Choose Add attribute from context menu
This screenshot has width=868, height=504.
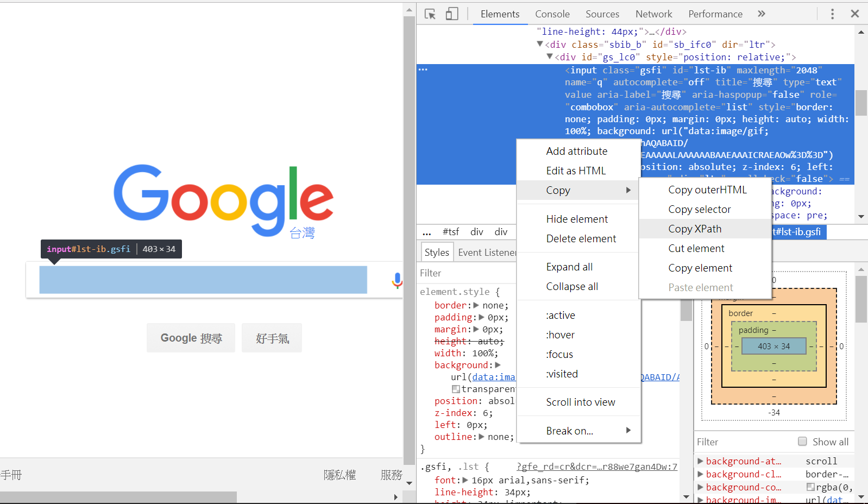pos(577,151)
